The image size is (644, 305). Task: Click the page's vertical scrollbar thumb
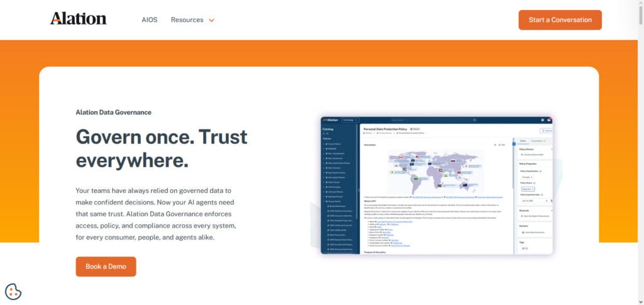click(641, 16)
